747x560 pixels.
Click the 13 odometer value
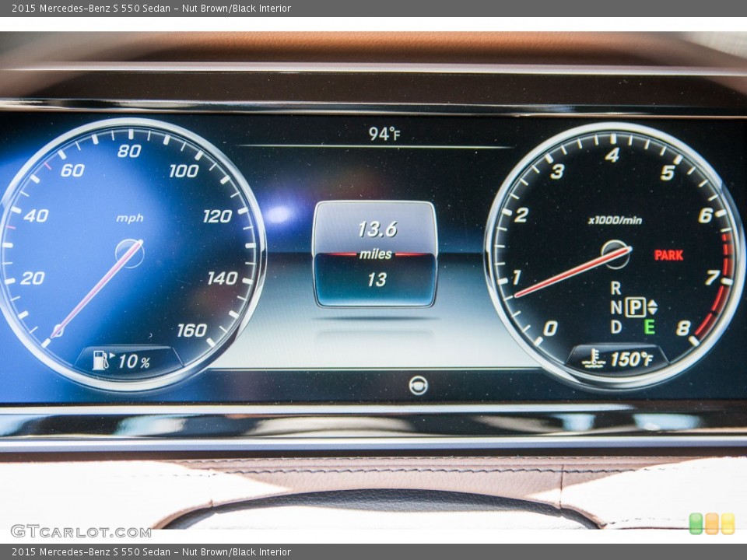(377, 279)
